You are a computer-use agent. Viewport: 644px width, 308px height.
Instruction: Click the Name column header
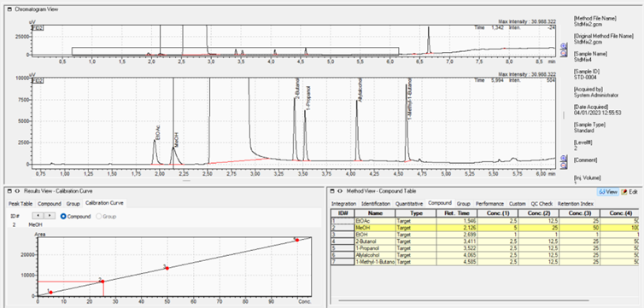[x=375, y=213]
